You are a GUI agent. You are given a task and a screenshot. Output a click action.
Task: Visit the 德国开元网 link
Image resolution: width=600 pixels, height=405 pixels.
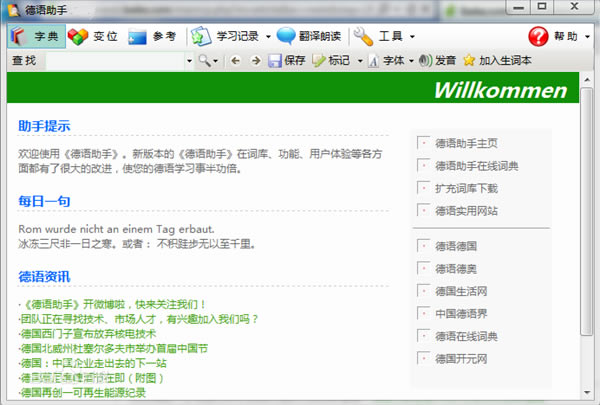tap(461, 359)
